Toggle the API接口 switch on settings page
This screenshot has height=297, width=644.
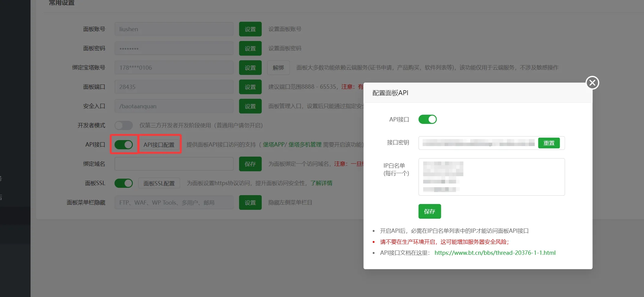(124, 145)
